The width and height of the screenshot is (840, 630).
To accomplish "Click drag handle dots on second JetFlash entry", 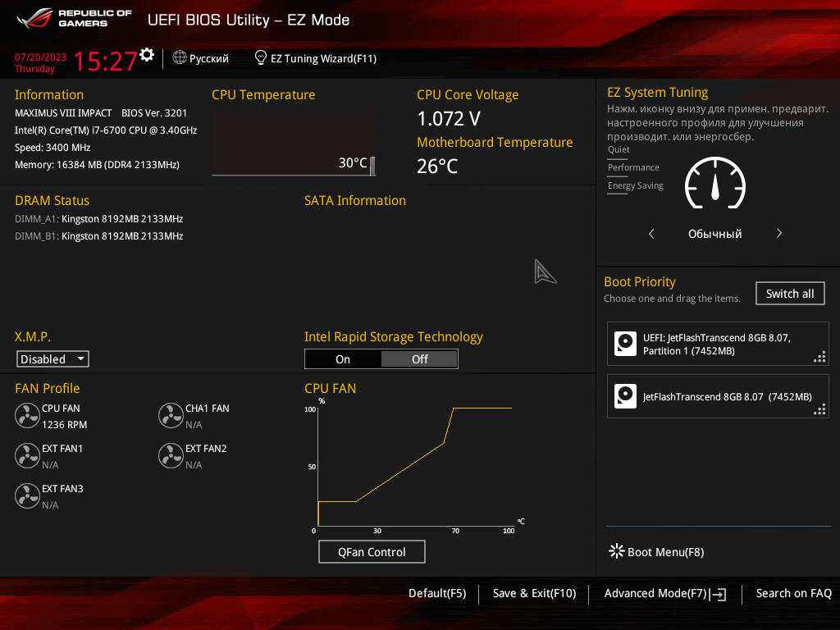I will click(x=819, y=410).
